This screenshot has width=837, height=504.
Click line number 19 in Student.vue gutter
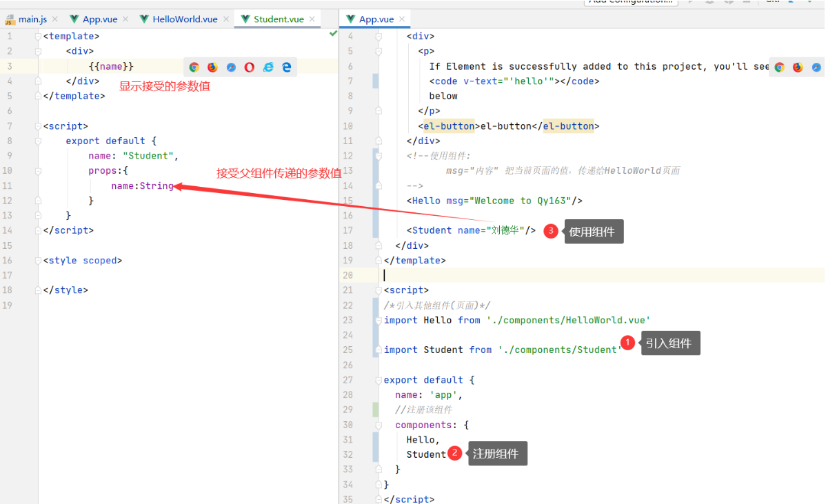[x=7, y=305]
